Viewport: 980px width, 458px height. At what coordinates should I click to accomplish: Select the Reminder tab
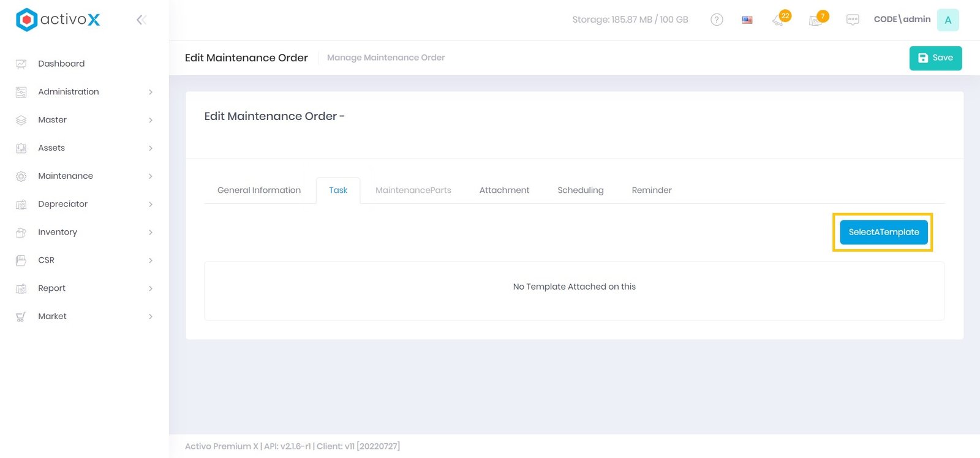pos(652,190)
